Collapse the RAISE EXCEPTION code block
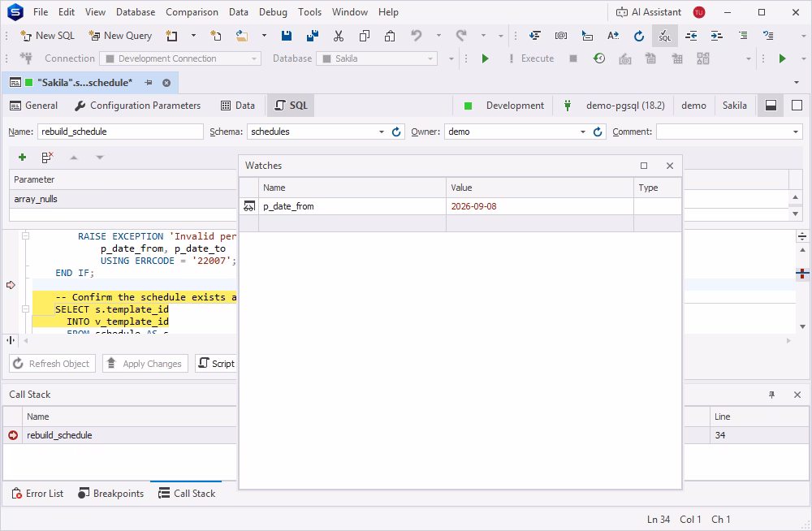Screen dimensions: 812x531 [25, 236]
